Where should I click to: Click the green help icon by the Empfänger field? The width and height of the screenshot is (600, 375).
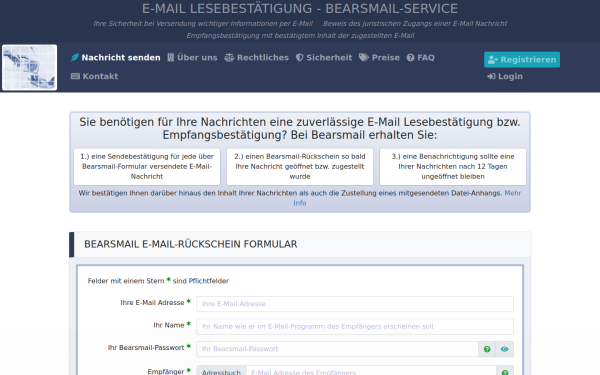[x=505, y=372]
